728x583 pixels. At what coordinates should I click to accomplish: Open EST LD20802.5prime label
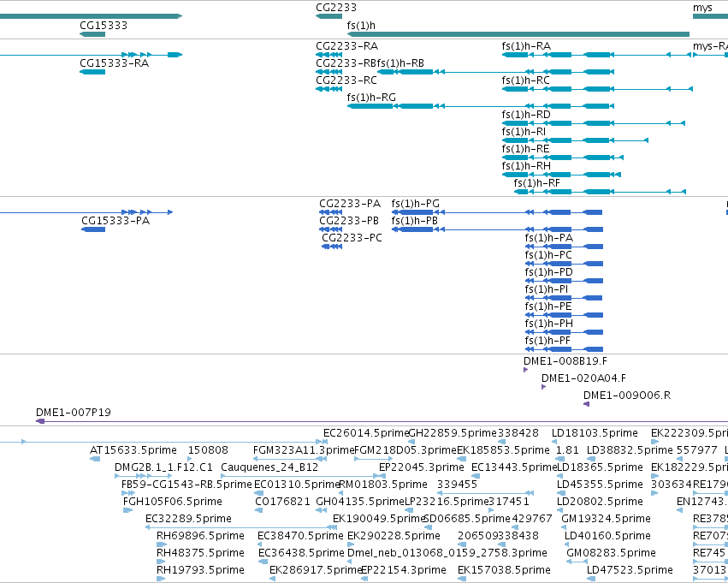tap(600, 502)
